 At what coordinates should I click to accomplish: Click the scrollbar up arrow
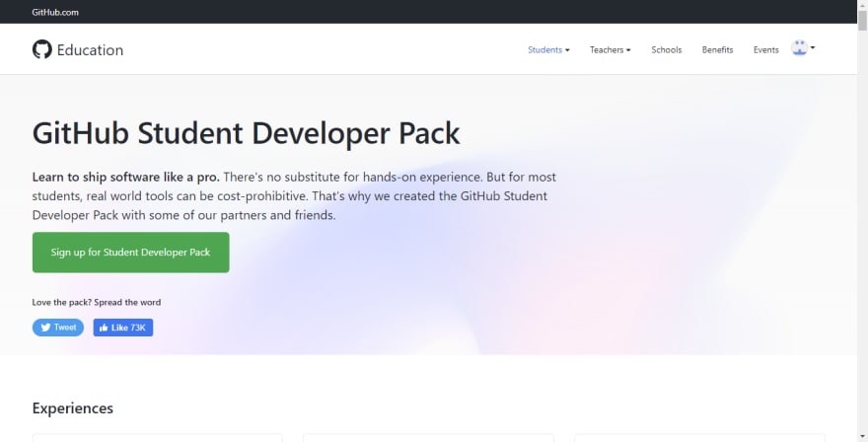tap(862, 5)
